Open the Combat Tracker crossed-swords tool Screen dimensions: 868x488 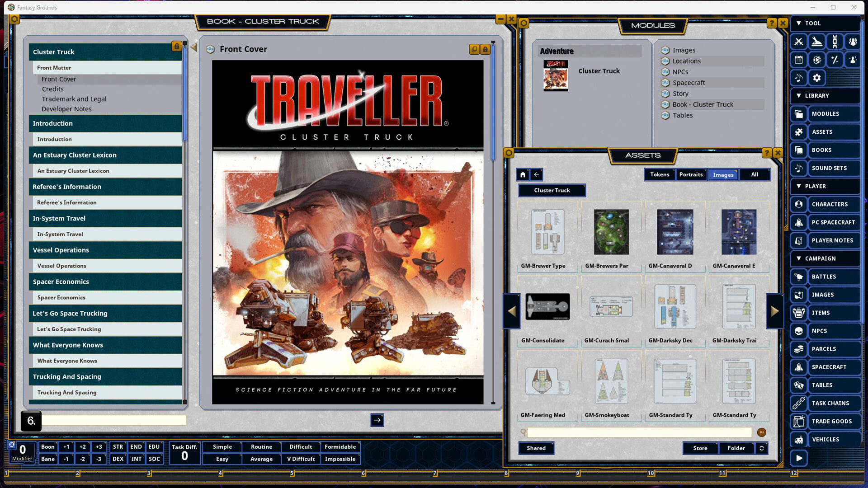point(799,42)
